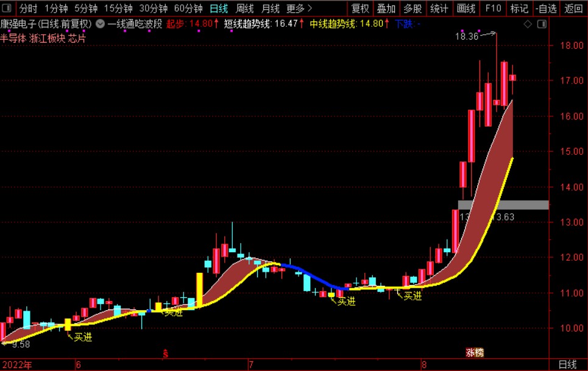Screen dimensions: 588x371
Task: Click the 9.58 low price label
Action: (x=21, y=344)
